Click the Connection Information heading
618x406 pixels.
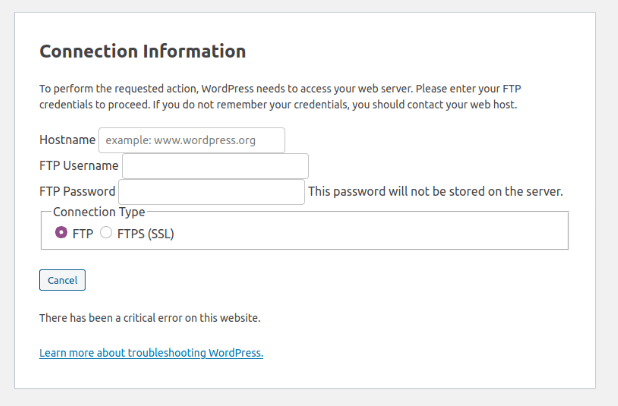tap(142, 51)
